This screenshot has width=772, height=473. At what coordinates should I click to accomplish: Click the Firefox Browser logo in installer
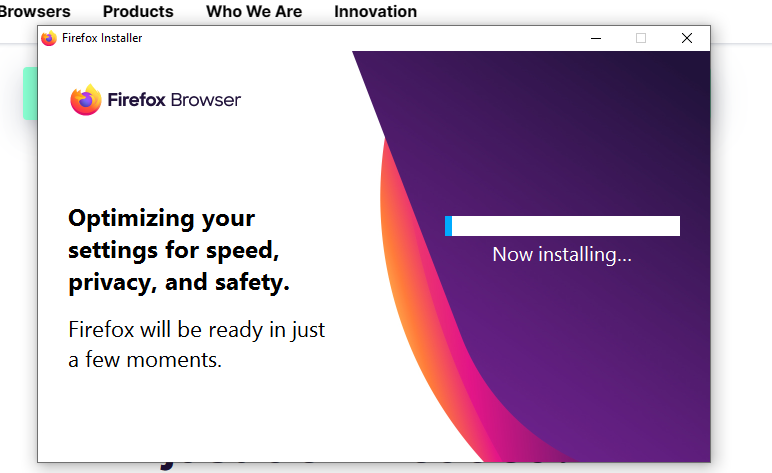click(x=155, y=99)
